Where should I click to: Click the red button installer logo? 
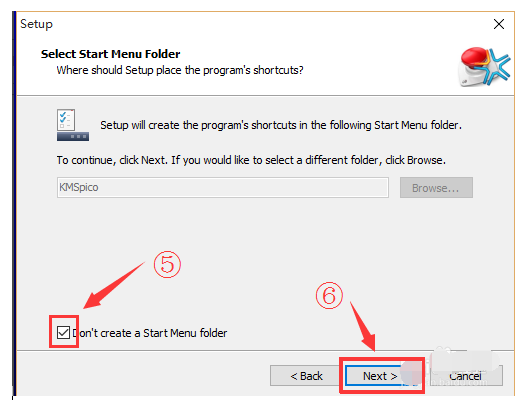click(x=484, y=67)
